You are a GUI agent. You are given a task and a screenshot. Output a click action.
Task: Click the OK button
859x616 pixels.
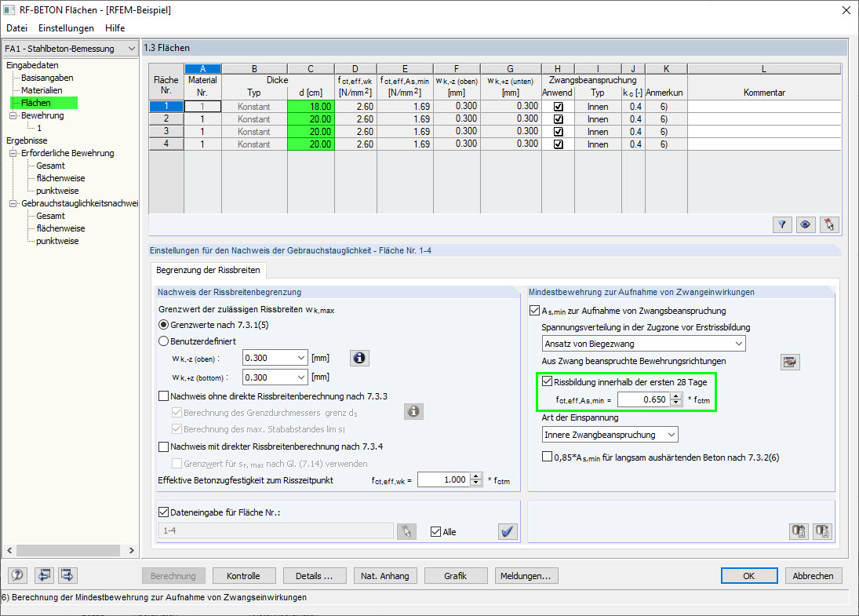pyautogui.click(x=749, y=575)
